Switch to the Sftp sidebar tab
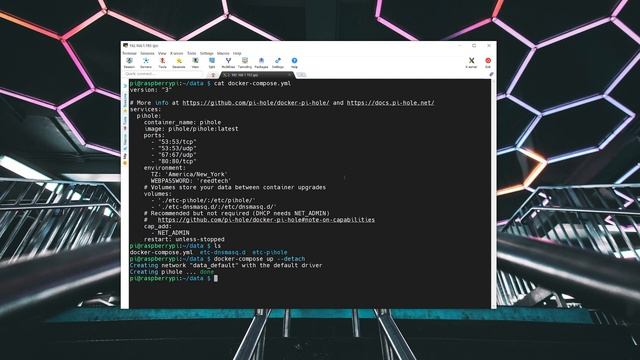This screenshot has width=640, height=360. click(125, 158)
